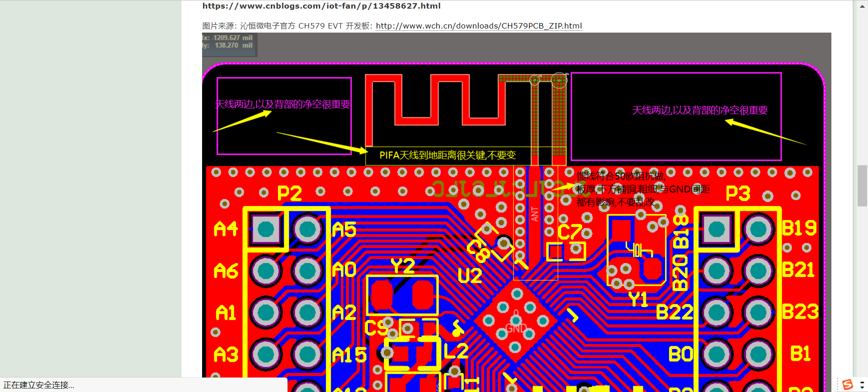Click the '正在建立安全连接...' status text
The height and width of the screenshot is (392, 868).
pyautogui.click(x=39, y=385)
